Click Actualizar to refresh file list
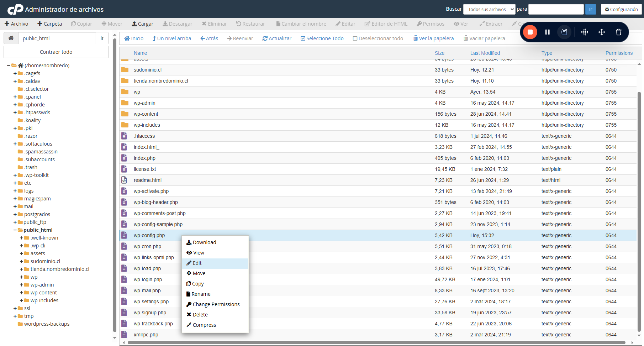 [x=277, y=38]
